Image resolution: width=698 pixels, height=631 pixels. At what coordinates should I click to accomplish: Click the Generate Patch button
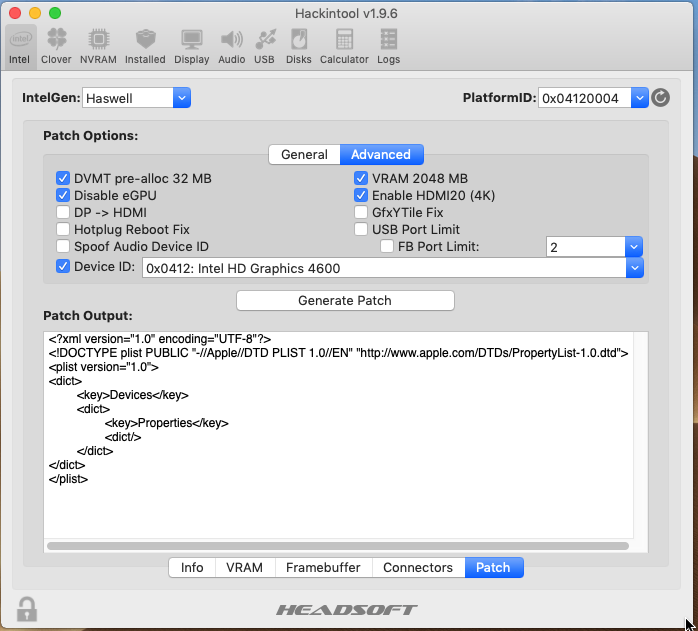(345, 301)
